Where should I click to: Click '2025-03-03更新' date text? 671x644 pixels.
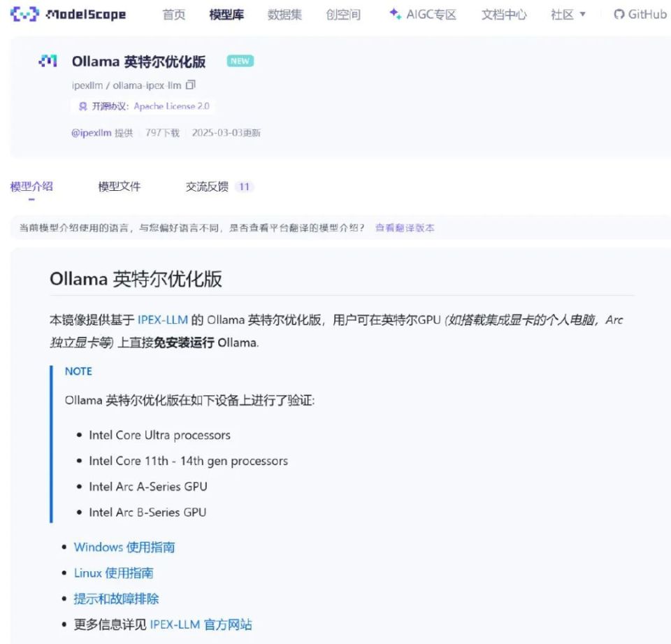[x=226, y=133]
